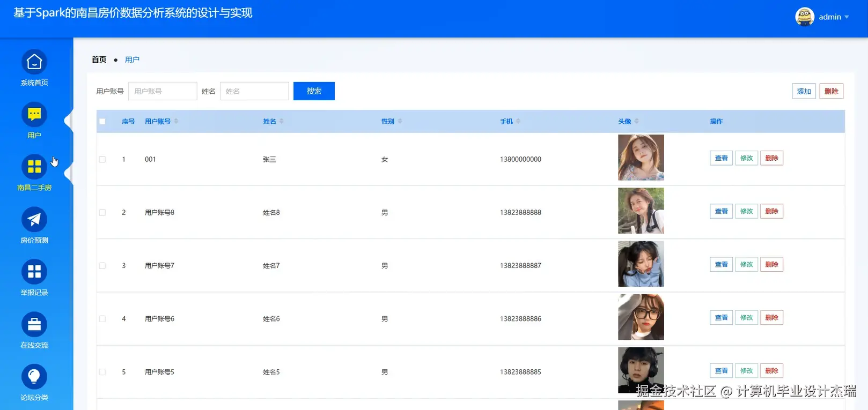Click the name cell 张三
The width and height of the screenshot is (868, 410).
(x=269, y=159)
